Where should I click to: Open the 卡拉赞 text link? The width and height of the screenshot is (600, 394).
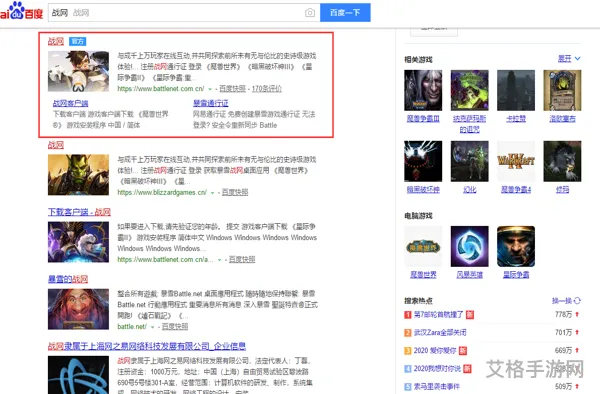[516, 119]
